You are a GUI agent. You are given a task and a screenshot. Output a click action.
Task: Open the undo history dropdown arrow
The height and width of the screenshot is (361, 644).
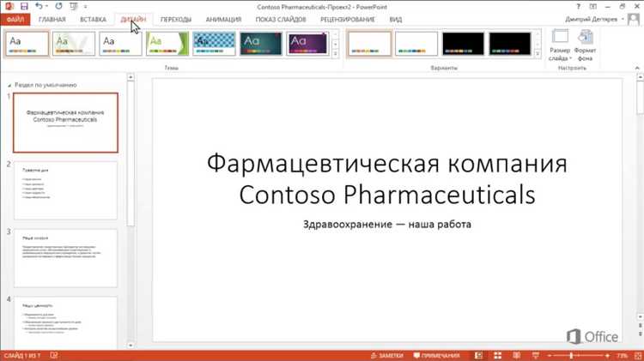pyautogui.click(x=46, y=6)
